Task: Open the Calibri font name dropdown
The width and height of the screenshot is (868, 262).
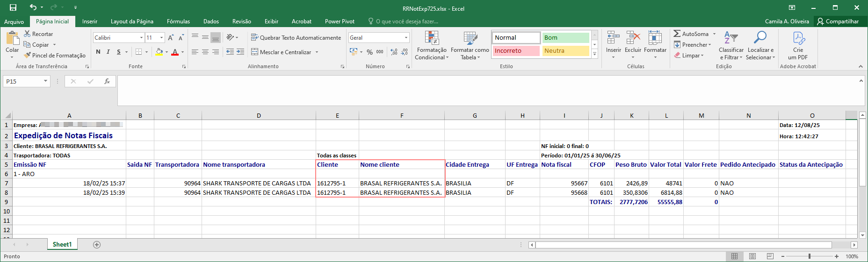Action: (x=141, y=37)
